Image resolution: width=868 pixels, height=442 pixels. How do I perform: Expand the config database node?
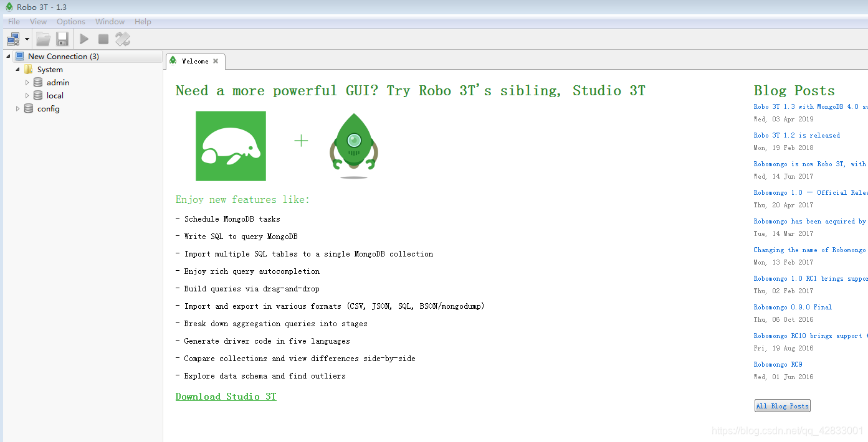[x=17, y=108]
